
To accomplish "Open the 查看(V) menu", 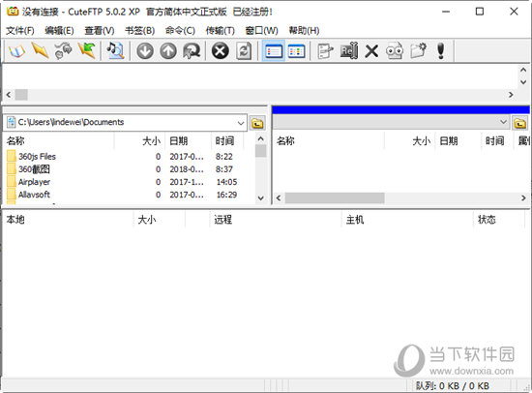I will [x=99, y=31].
